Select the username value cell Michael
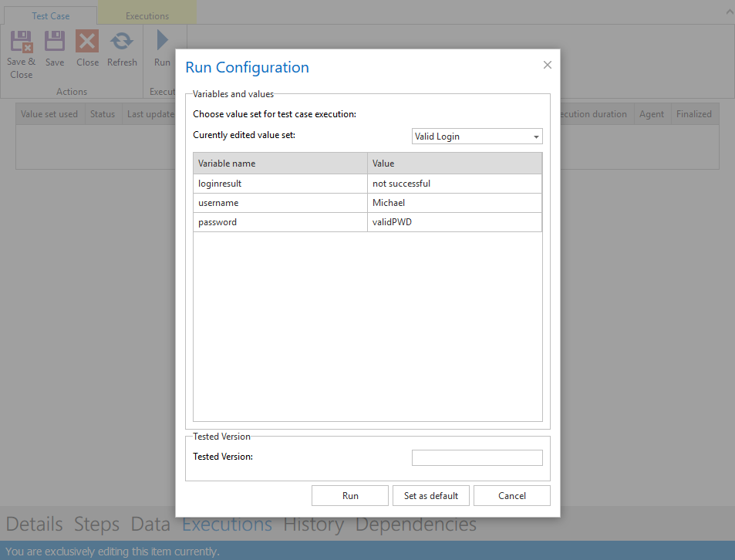This screenshot has height=560, width=735. tap(454, 203)
